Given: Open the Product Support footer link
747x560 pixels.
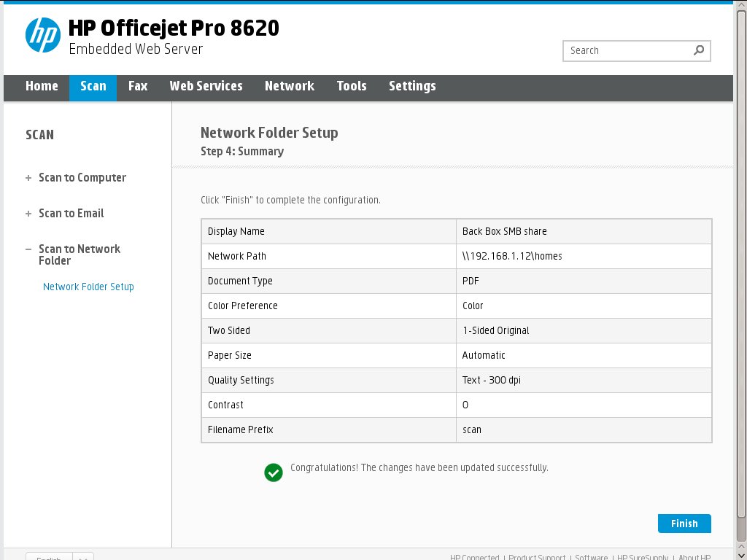Looking at the screenshot, I should (537, 556).
